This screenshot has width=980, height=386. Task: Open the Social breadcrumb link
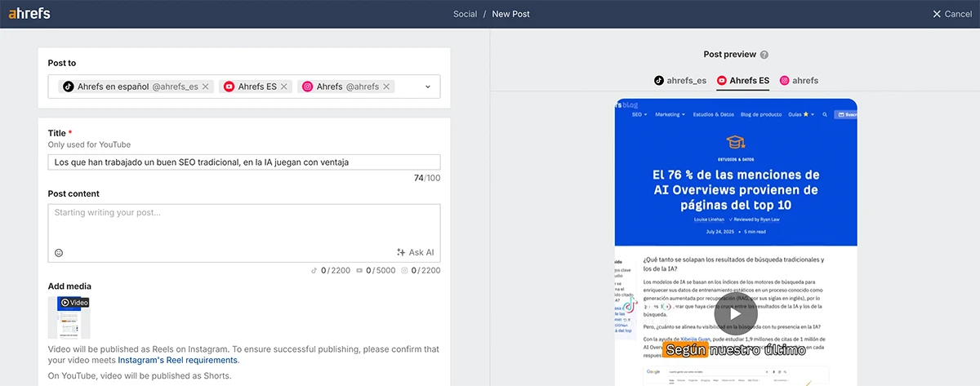pos(465,14)
